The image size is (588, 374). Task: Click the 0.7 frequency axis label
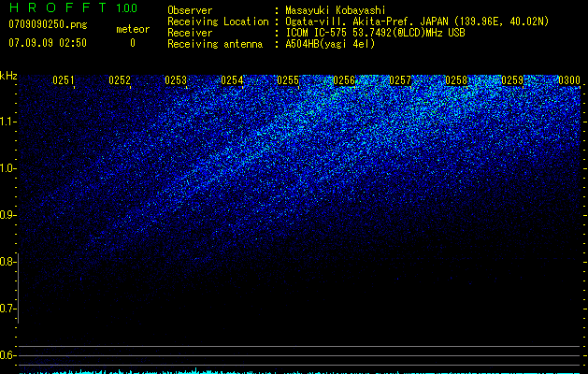7,309
